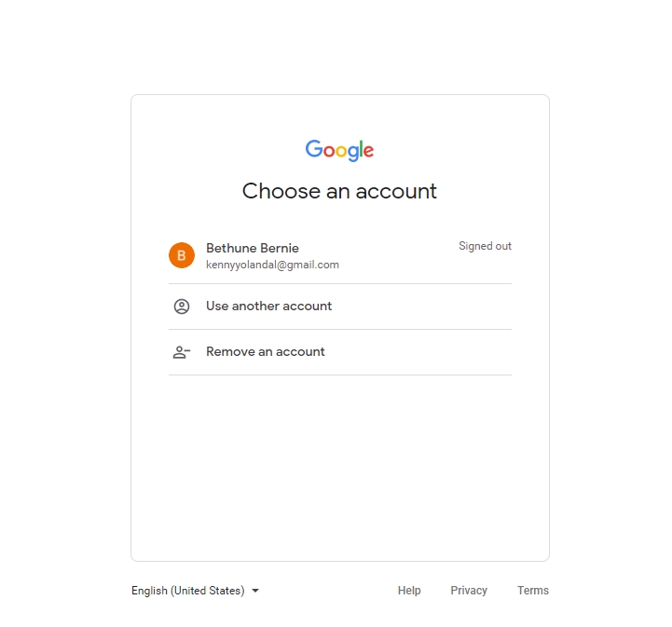Click the Google logo
Screen dimensions: 672x627
tap(339, 150)
